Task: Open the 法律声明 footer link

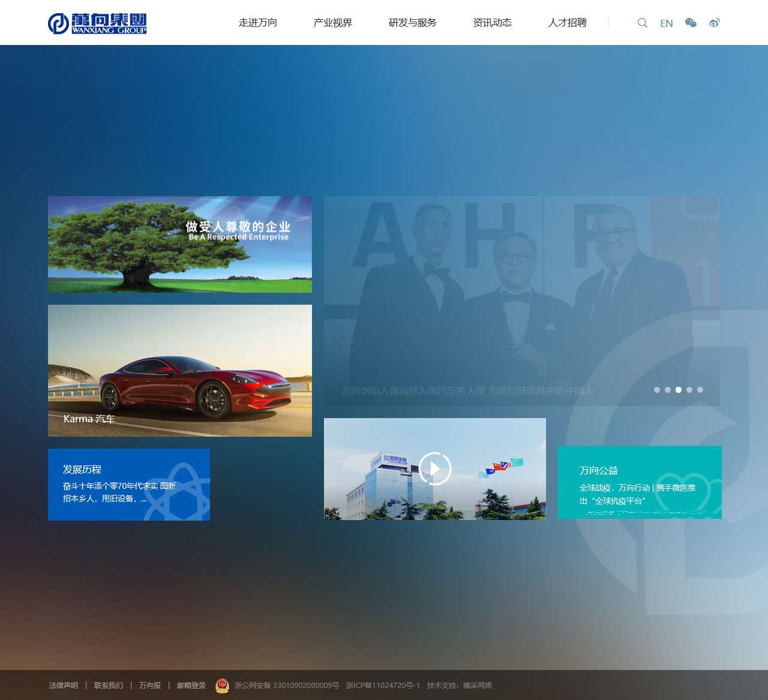Action: point(64,685)
